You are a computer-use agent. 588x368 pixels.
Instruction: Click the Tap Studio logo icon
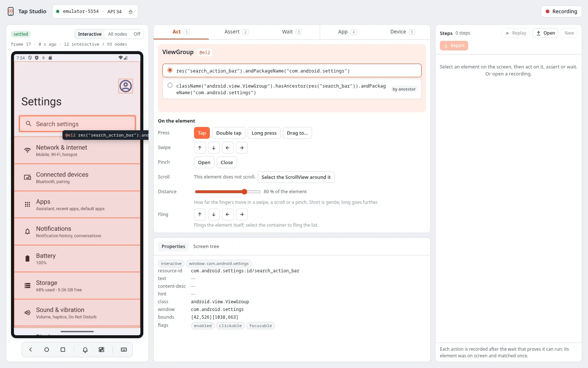click(11, 11)
